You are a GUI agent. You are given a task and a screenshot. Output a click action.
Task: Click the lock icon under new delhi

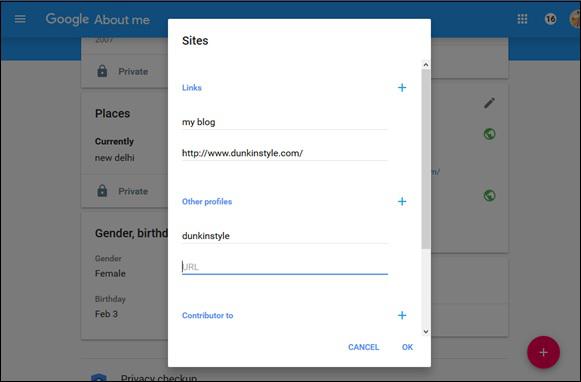tap(102, 191)
